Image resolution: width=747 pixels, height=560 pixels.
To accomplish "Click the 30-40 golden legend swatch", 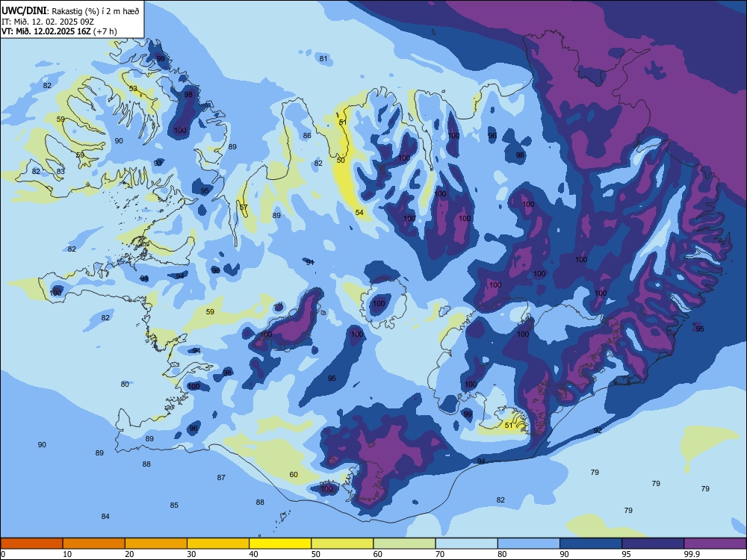I will (x=218, y=544).
